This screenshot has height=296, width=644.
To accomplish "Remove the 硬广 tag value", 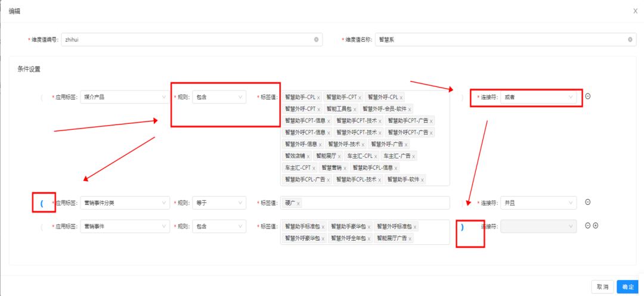I will pos(298,204).
